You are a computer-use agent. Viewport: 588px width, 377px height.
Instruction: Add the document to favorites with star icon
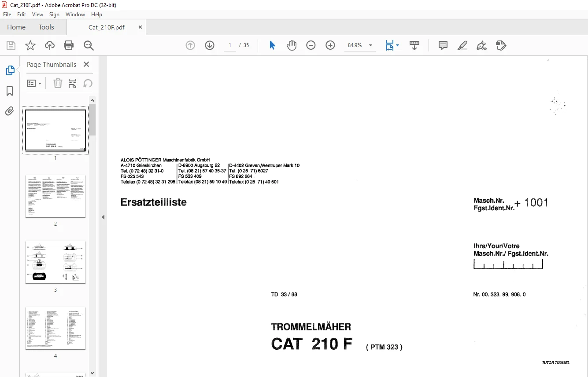pos(30,45)
